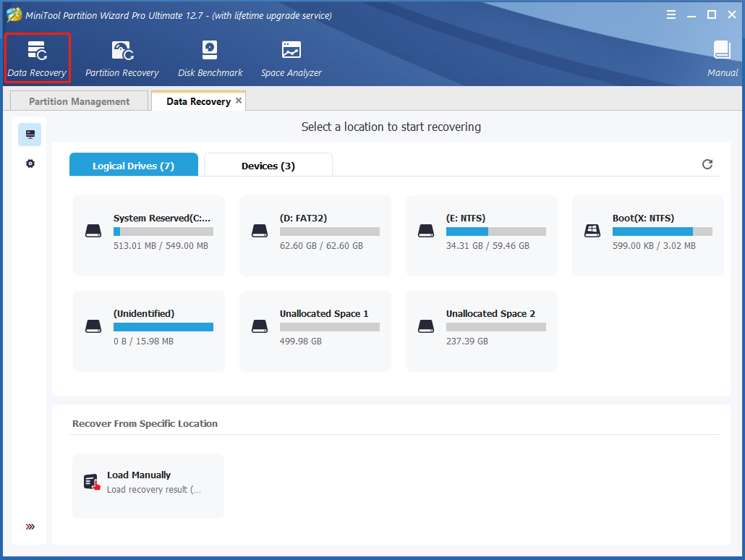Click 'Load recovery result (...' description

154,490
